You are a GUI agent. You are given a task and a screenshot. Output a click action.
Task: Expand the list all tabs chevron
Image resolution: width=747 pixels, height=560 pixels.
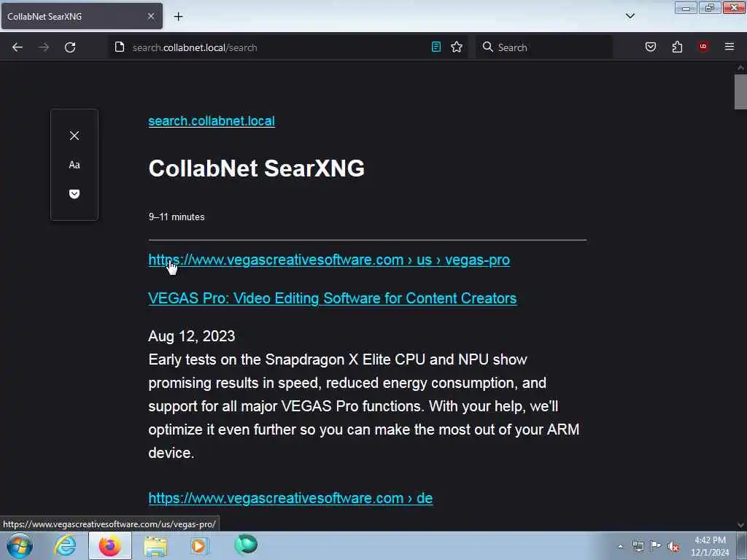pos(630,16)
